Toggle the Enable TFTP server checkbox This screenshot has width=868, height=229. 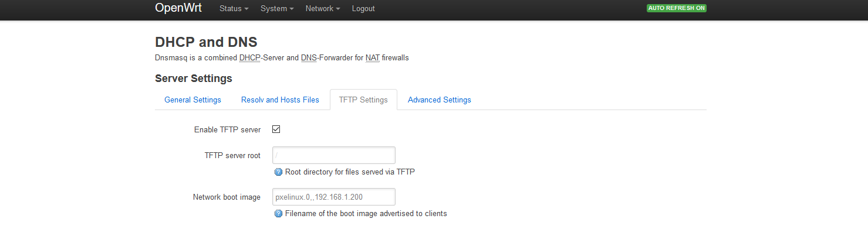coord(276,129)
